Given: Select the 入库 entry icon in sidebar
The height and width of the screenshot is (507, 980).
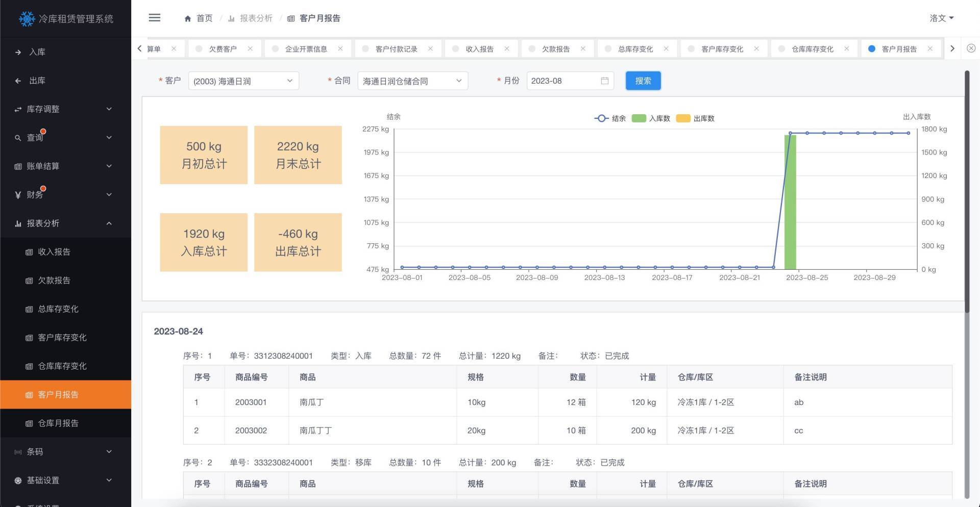Looking at the screenshot, I should click(17, 52).
